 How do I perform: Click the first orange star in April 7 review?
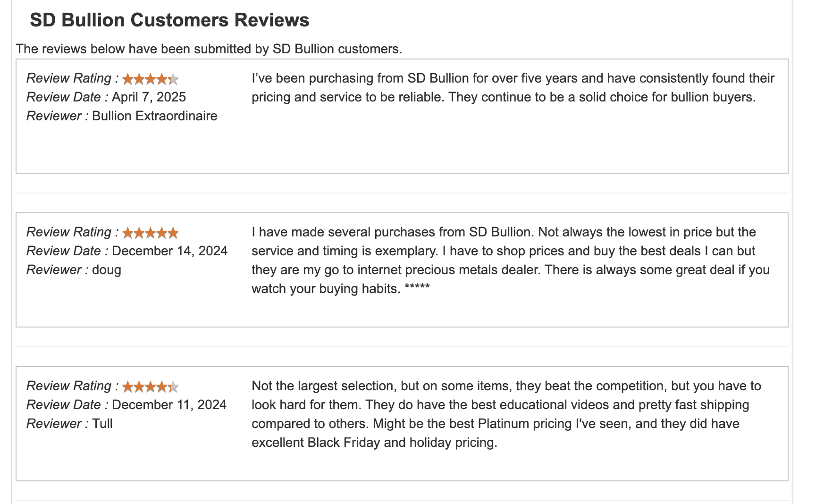pos(127,79)
